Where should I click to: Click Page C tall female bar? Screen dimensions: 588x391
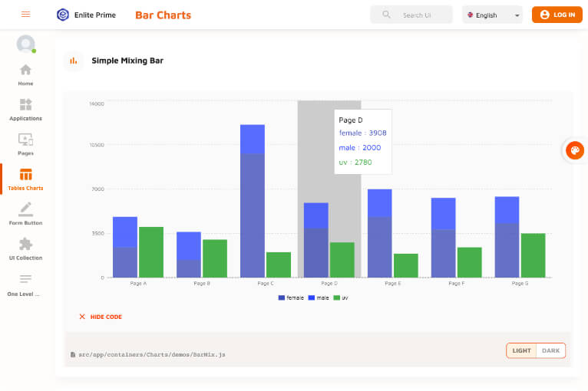[253, 215]
